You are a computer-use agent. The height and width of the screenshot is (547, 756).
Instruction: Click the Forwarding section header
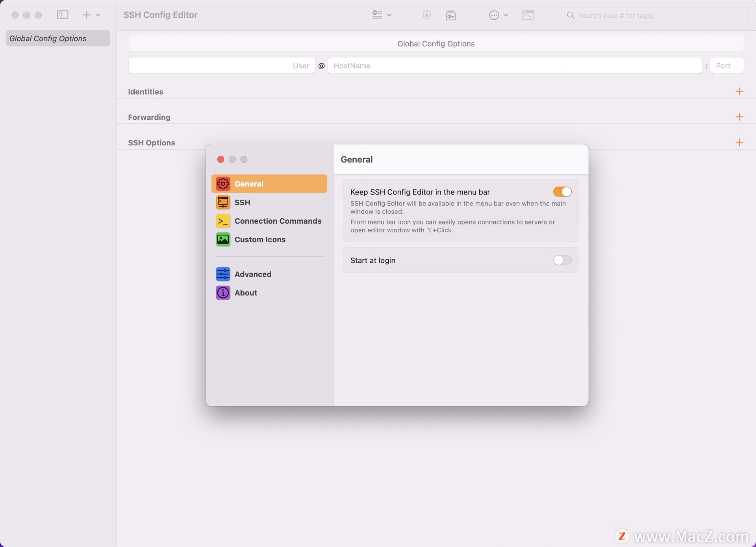coord(149,117)
